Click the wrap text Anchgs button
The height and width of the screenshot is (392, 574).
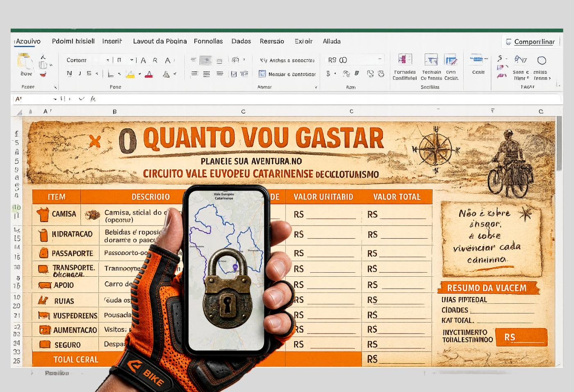tap(287, 60)
